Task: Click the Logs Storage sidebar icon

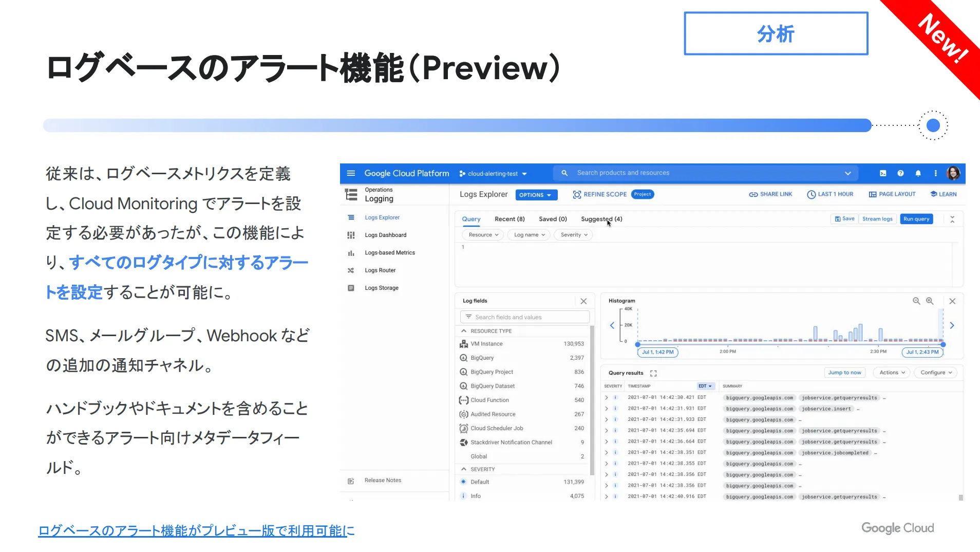Action: coord(351,288)
